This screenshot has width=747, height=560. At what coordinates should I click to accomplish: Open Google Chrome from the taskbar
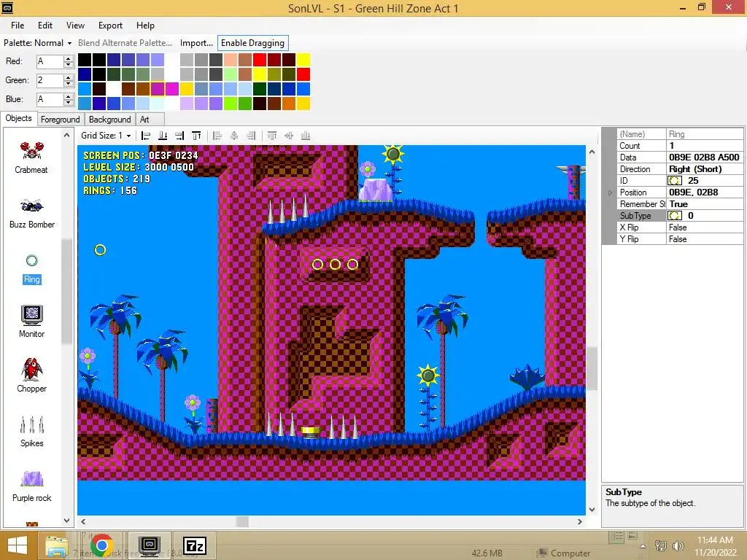pos(101,545)
